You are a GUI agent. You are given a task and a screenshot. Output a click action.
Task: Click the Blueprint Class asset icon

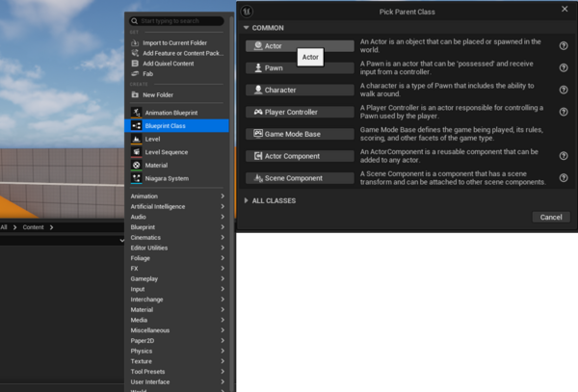click(x=137, y=125)
